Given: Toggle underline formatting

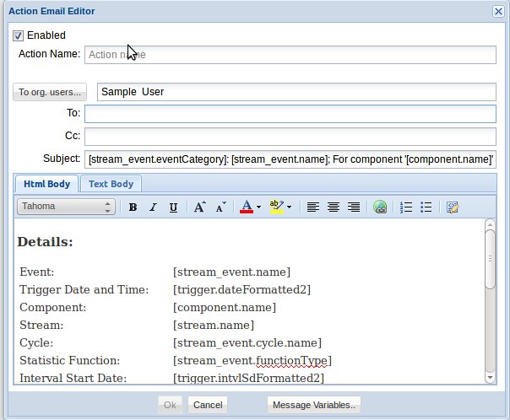Looking at the screenshot, I should (173, 207).
